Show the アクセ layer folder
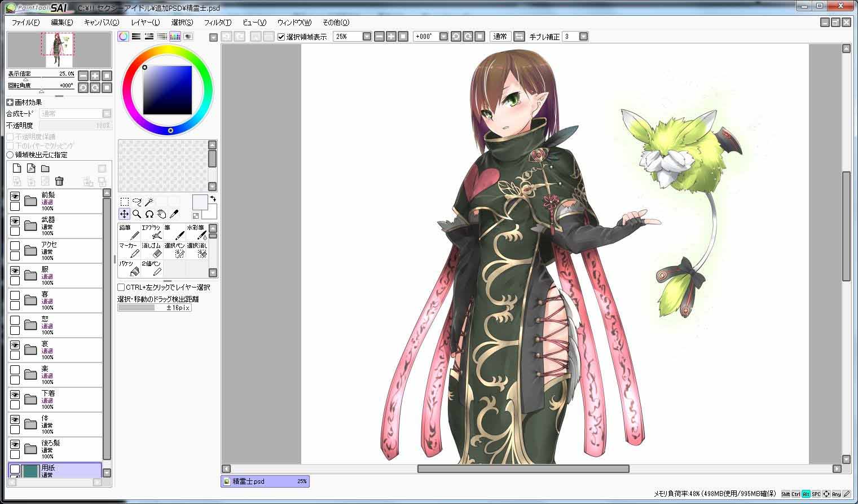The width and height of the screenshot is (858, 504). coord(15,246)
